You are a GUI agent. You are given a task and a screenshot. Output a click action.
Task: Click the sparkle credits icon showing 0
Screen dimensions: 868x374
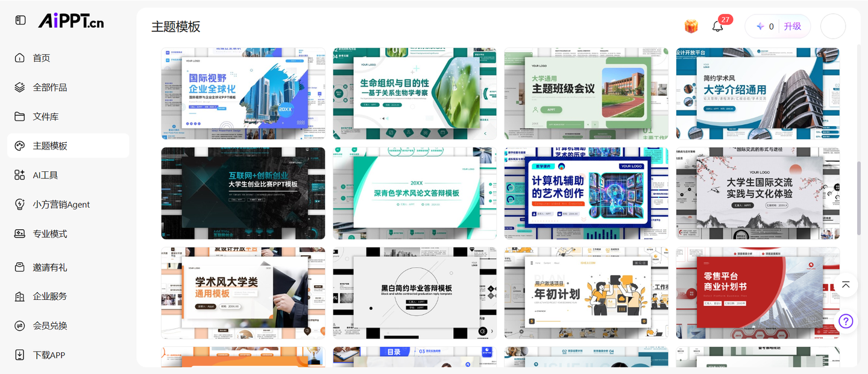(760, 27)
